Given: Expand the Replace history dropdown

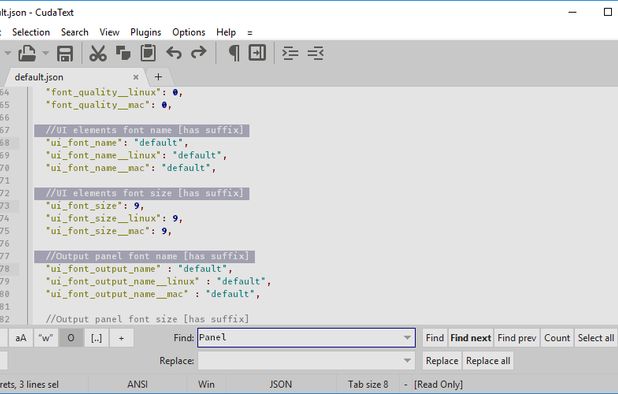Looking at the screenshot, I should pos(407,361).
